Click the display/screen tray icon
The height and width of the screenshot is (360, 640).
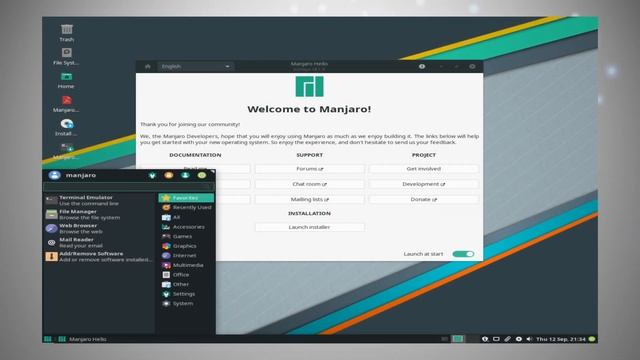[496, 339]
